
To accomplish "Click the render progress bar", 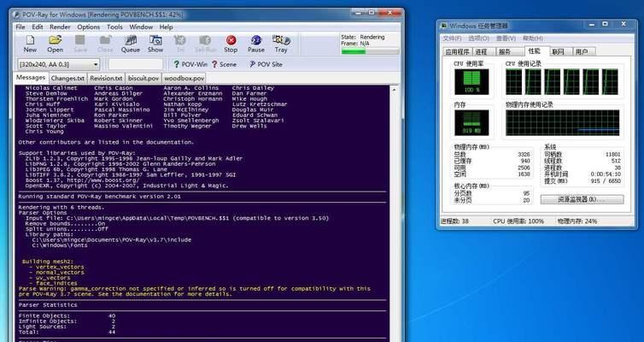I will [x=370, y=51].
